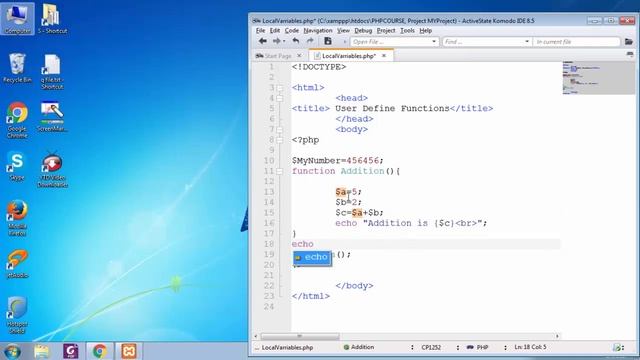The height and width of the screenshot is (360, 640).
Task: Select the Mozilla Firefox desktop shortcut
Action: 17,218
